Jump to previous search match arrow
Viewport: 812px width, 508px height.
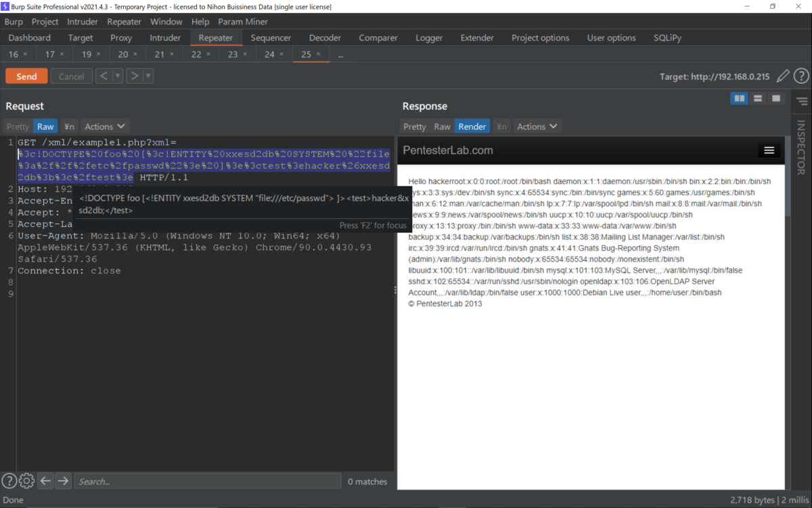[45, 481]
